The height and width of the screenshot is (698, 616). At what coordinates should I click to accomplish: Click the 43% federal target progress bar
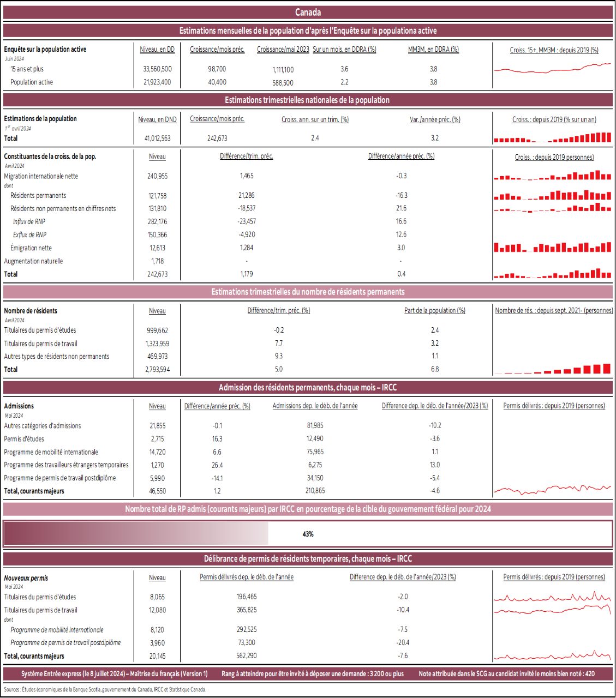click(x=308, y=534)
